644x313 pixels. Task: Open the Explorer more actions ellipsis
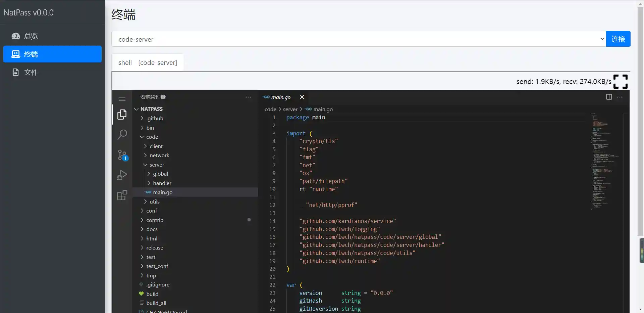click(248, 97)
